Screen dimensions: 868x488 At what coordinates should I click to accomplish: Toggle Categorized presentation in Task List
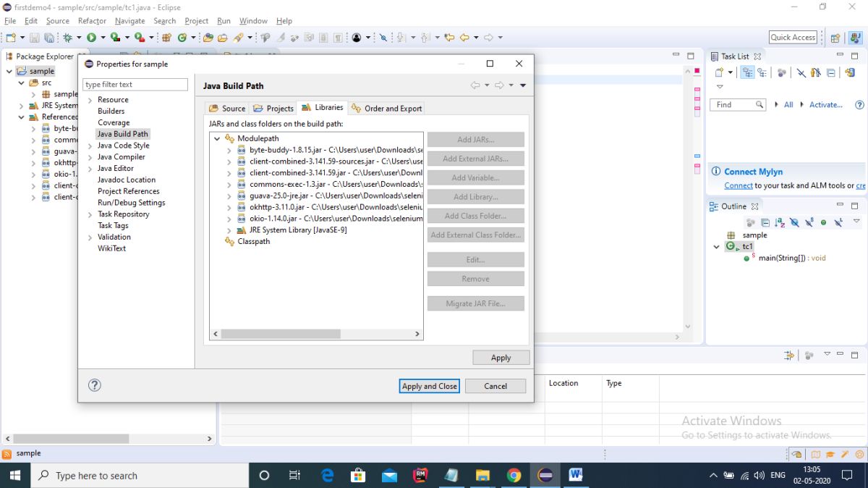[x=748, y=72]
